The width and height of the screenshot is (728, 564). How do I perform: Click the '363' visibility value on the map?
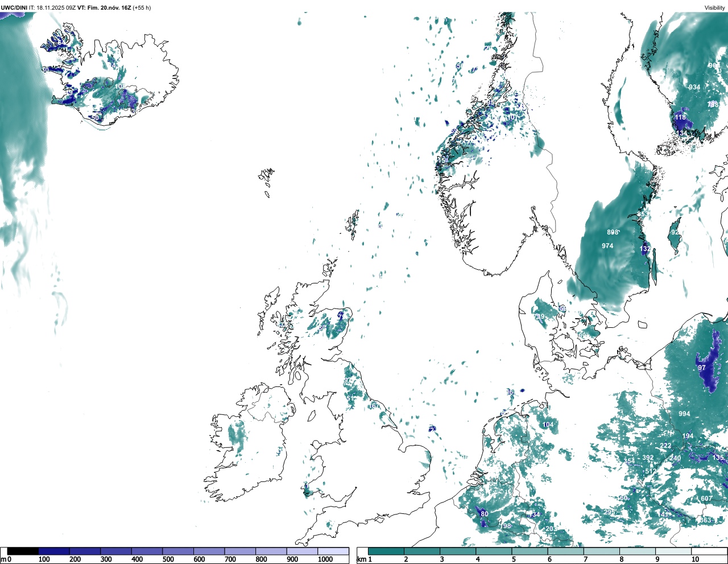(705, 520)
